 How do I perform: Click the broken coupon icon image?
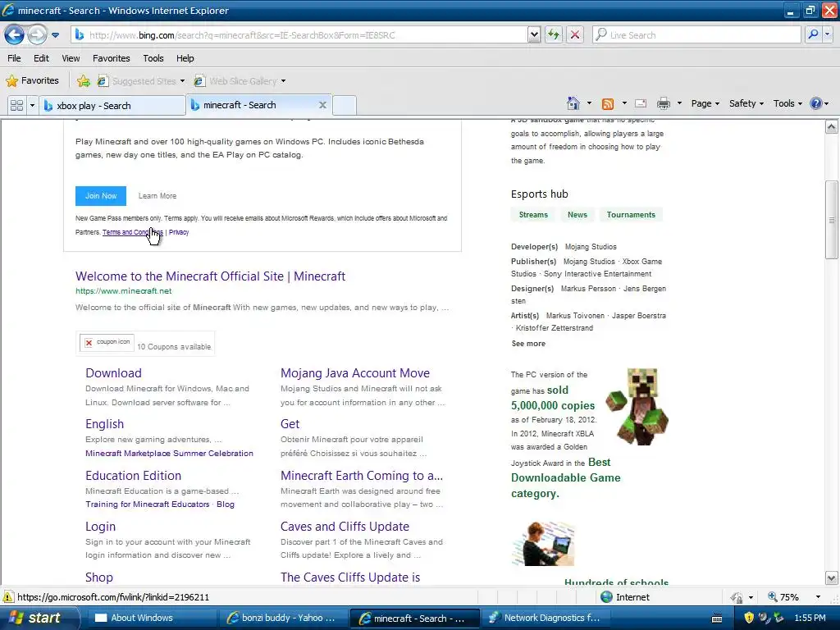(x=107, y=342)
